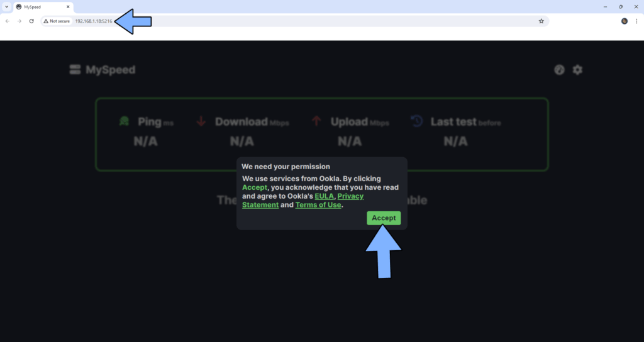Open the Terms of Use link
This screenshot has height=342, width=644.
tap(318, 204)
